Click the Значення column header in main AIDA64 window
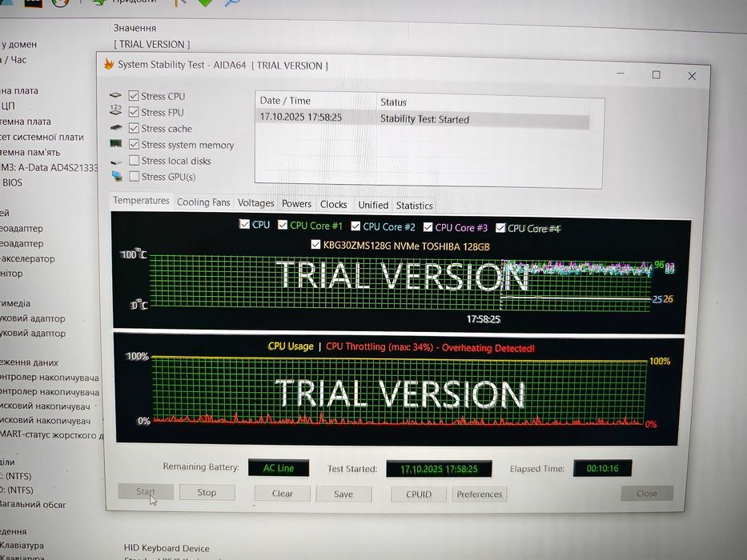Viewport: 747px width, 560px height. pos(135,28)
